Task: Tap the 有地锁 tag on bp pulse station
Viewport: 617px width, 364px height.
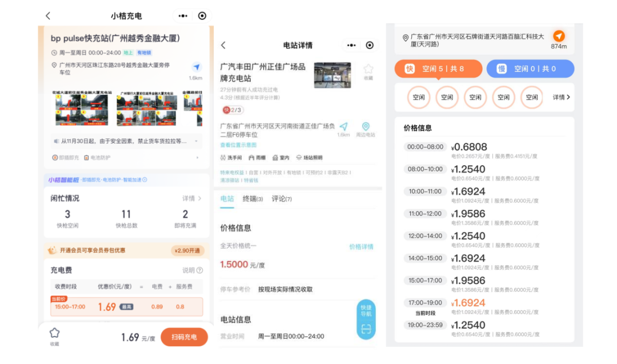Action: pos(144,53)
